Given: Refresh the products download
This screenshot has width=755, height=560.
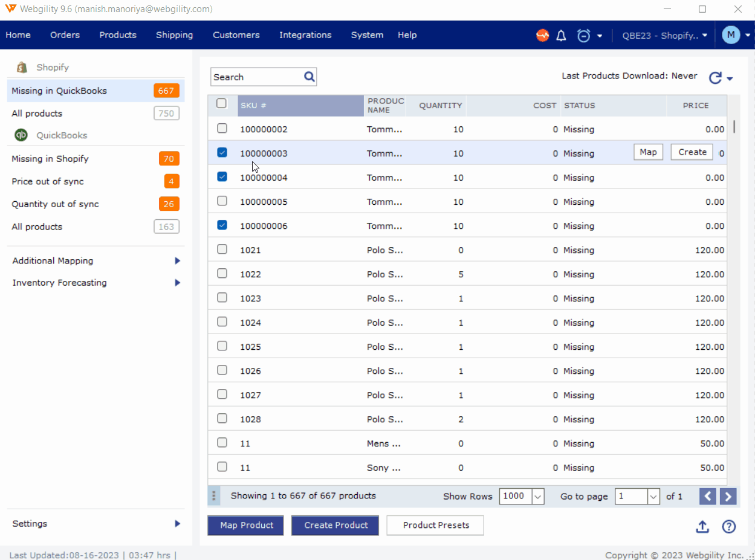Looking at the screenshot, I should coord(715,77).
